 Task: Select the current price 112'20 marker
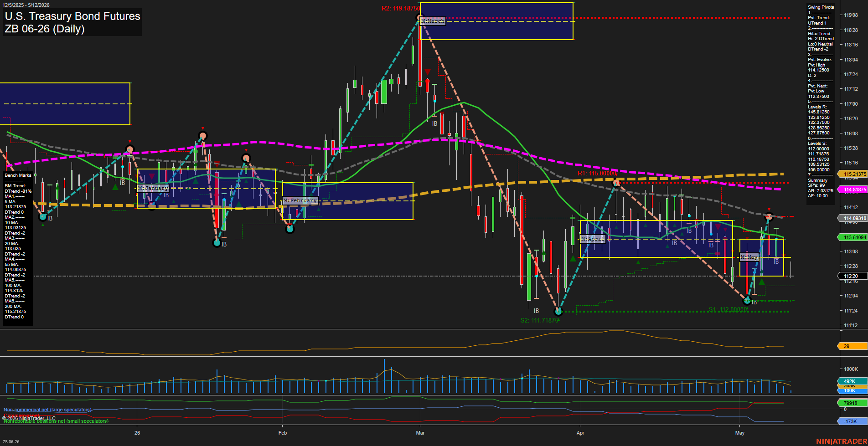pyautogui.click(x=852, y=276)
